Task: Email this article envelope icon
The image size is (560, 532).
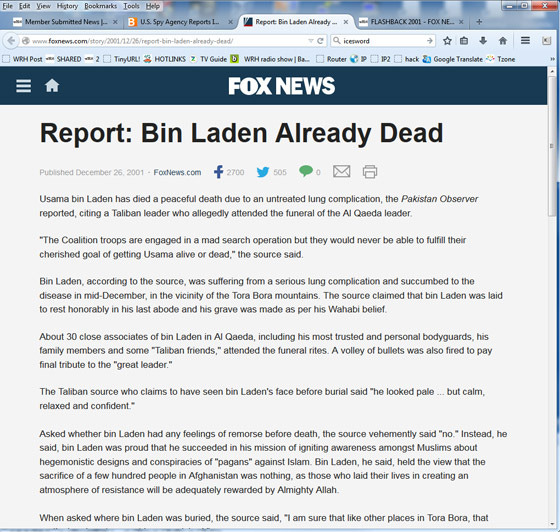Action: [x=342, y=171]
